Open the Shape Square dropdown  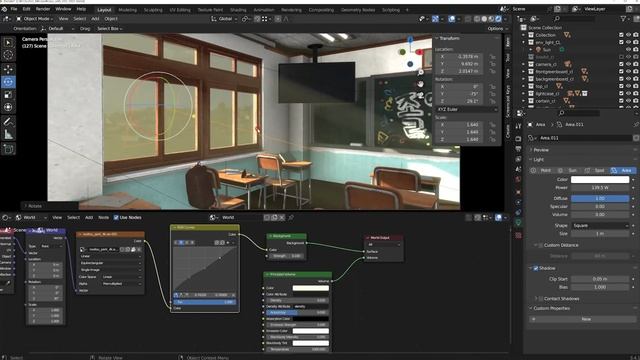coord(600,226)
